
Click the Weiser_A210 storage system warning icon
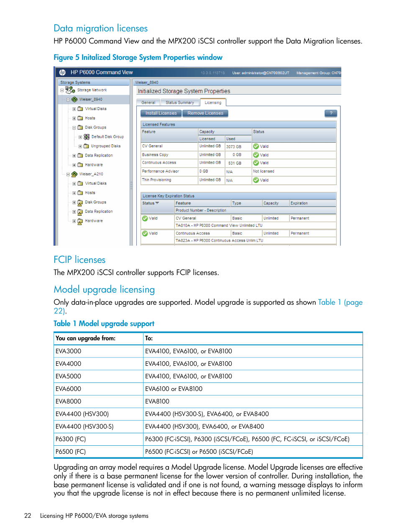[x=74, y=174]
